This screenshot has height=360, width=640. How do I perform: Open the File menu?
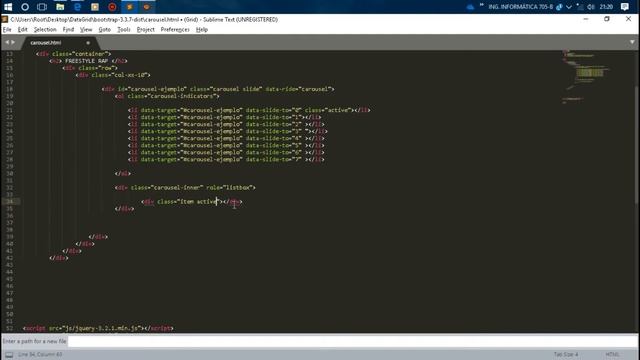point(7,29)
